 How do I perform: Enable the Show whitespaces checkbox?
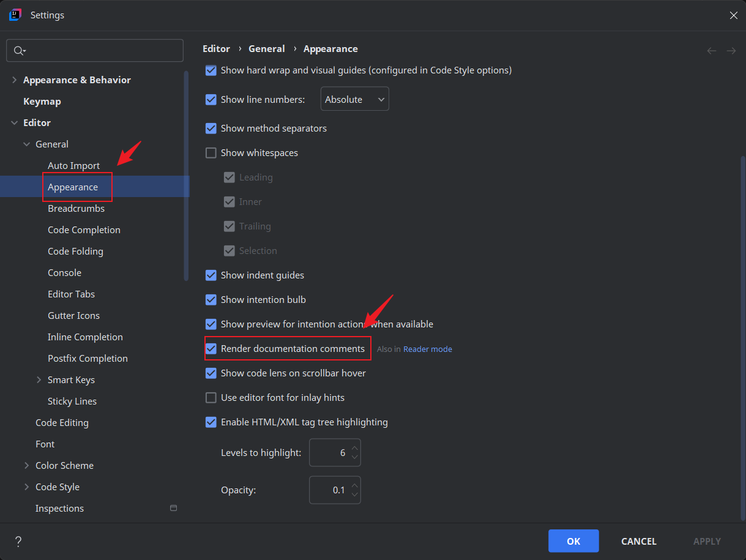click(x=211, y=153)
